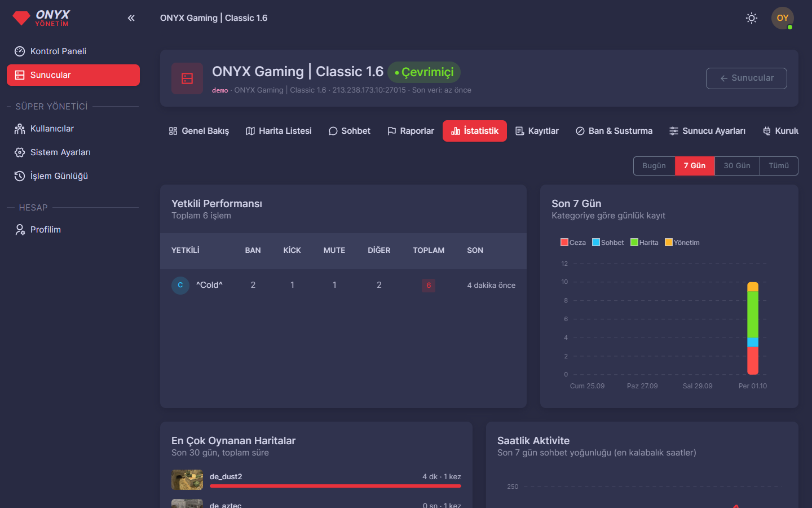812x508 pixels.
Task: Click the Genel Bakış grid icon
Action: pos(173,131)
